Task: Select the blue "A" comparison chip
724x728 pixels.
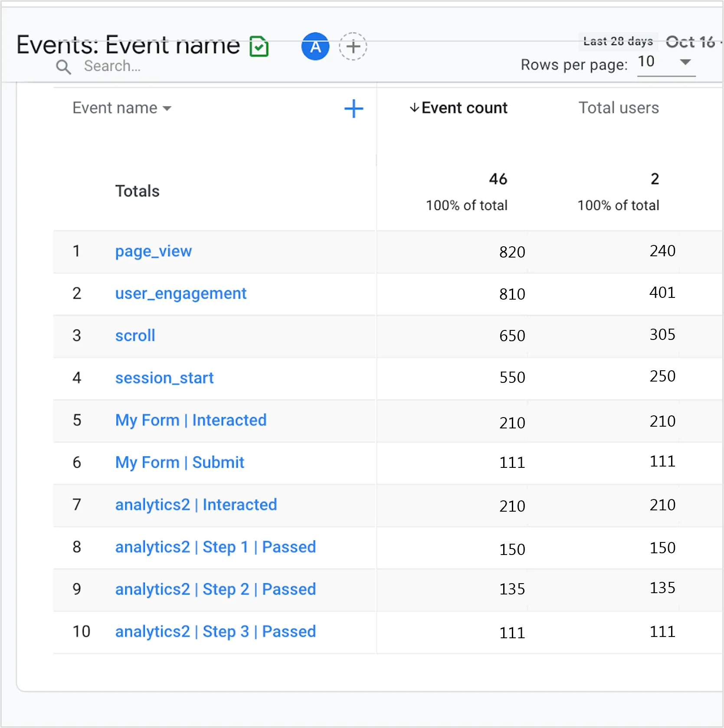Action: pyautogui.click(x=315, y=46)
